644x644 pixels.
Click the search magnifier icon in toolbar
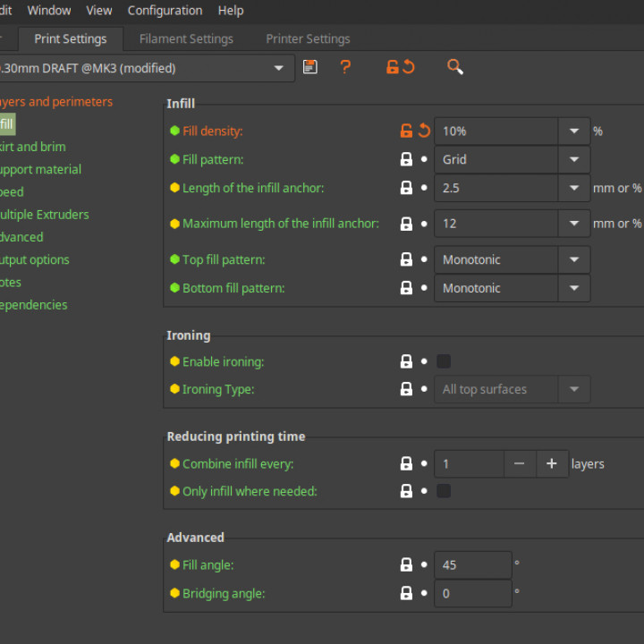click(454, 67)
